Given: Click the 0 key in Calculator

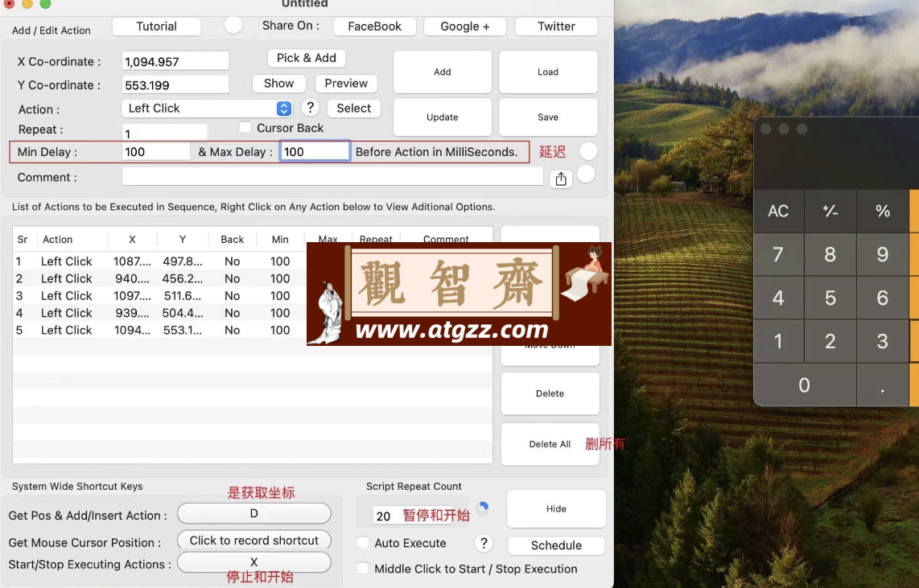Looking at the screenshot, I should [x=804, y=384].
